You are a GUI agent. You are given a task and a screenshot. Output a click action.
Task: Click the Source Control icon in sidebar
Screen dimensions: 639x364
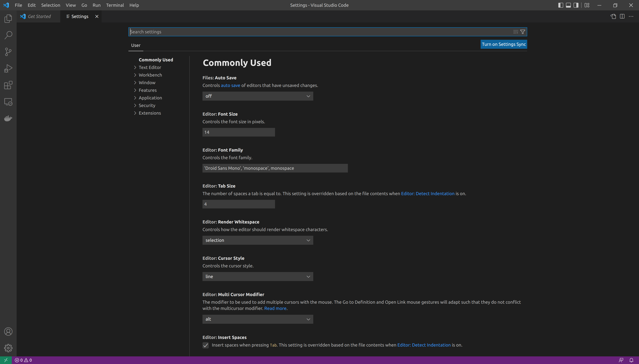pyautogui.click(x=8, y=52)
